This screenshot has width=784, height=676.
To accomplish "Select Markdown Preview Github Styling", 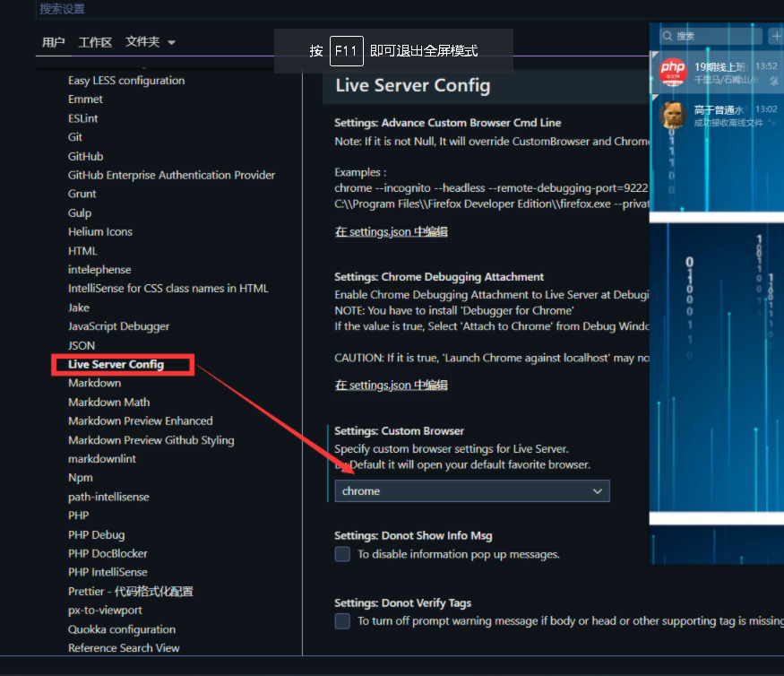I will click(151, 440).
